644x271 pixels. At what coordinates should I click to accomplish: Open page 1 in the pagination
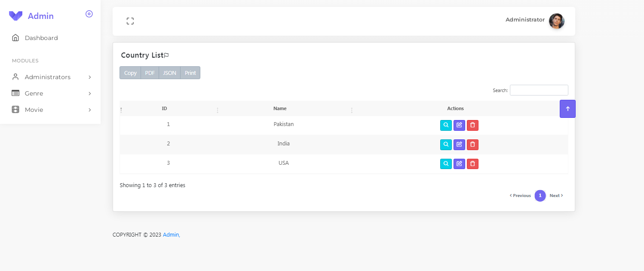click(540, 195)
